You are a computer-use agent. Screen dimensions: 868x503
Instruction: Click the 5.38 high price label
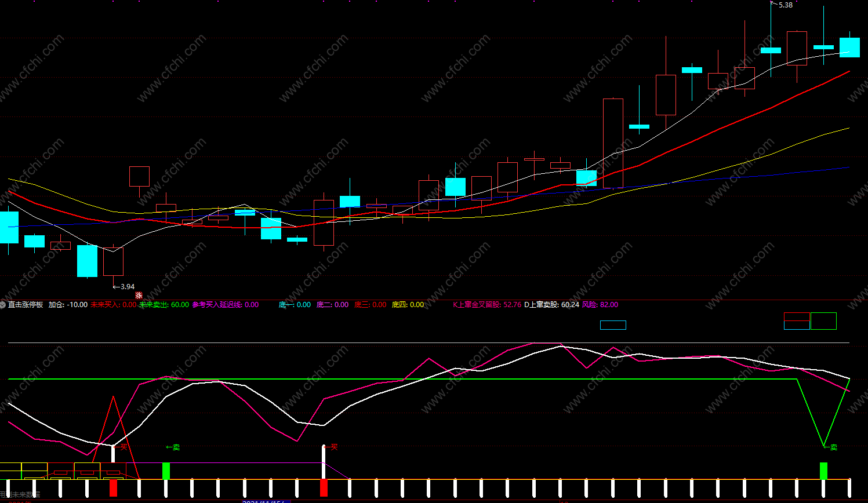(786, 5)
